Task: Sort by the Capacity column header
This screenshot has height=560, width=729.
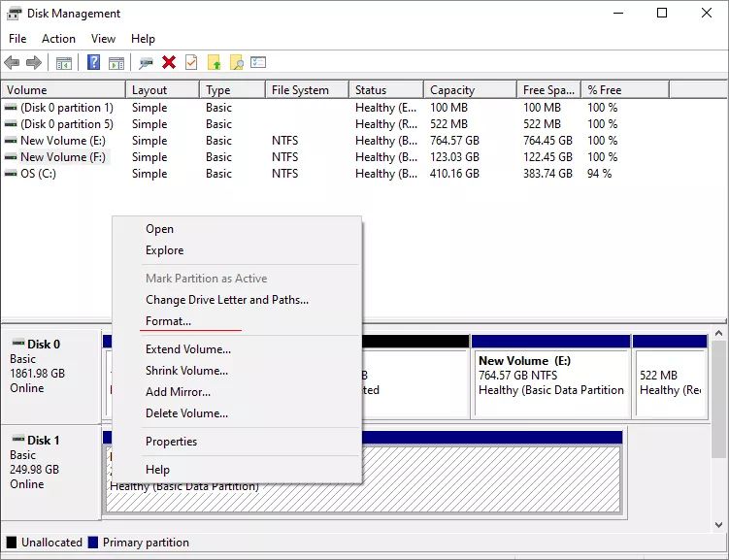Action: [470, 89]
